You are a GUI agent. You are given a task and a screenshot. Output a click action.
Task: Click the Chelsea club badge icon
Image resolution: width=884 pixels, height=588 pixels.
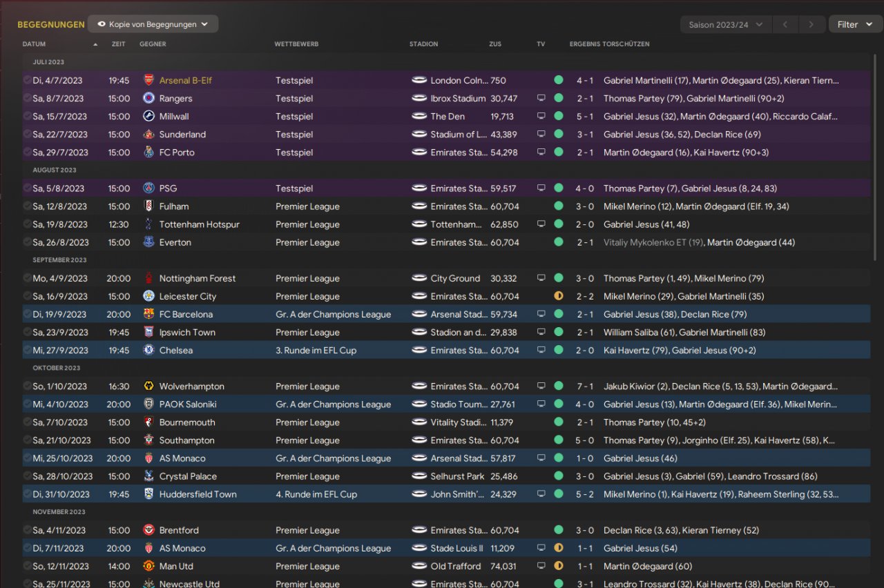[148, 350]
